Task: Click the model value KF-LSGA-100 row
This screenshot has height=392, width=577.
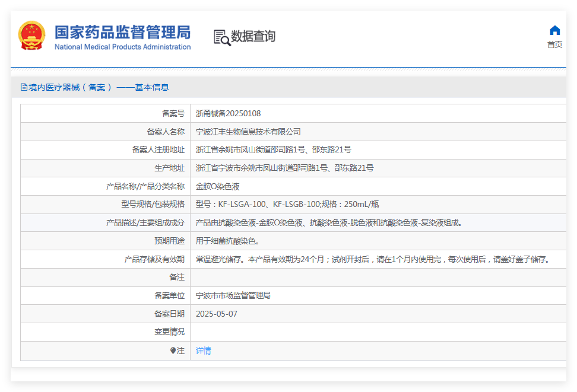Action: click(x=287, y=204)
